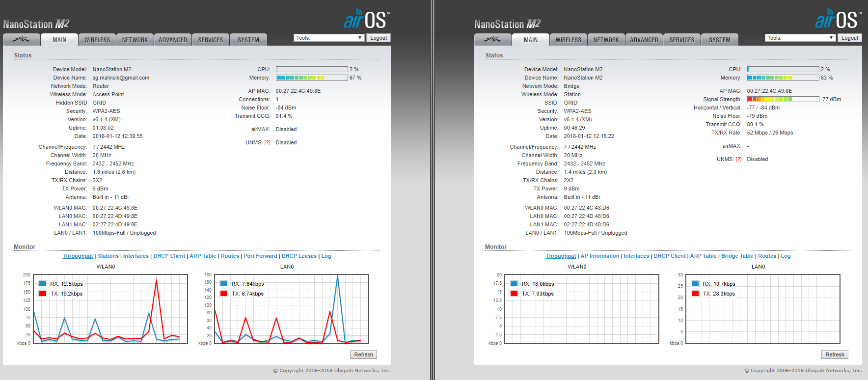Open Bridge Table link

(737, 256)
